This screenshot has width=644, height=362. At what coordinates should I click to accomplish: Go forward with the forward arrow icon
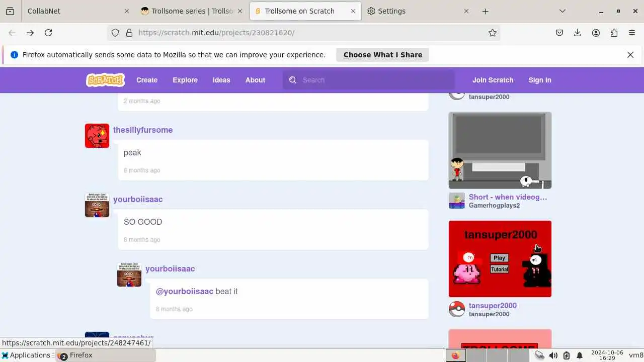30,33
